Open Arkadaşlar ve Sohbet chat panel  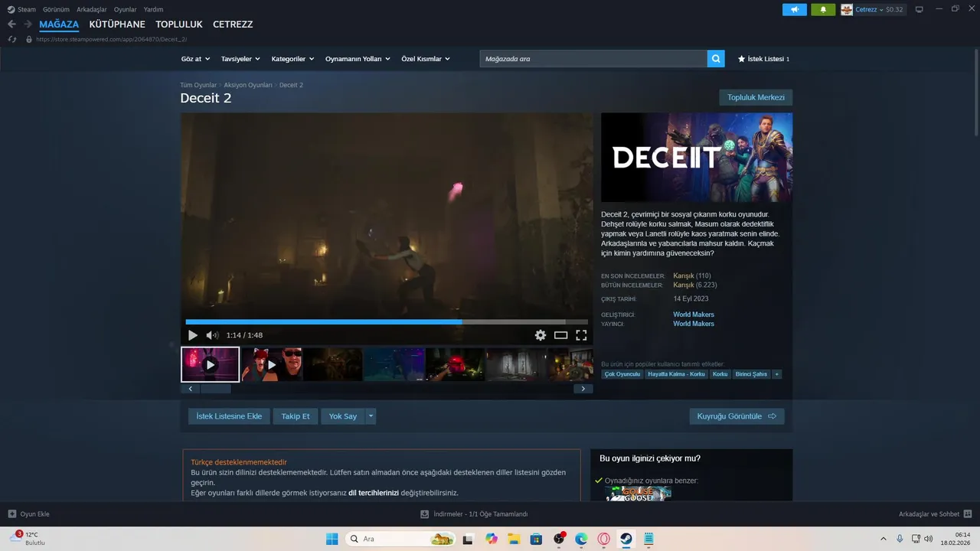936,514
